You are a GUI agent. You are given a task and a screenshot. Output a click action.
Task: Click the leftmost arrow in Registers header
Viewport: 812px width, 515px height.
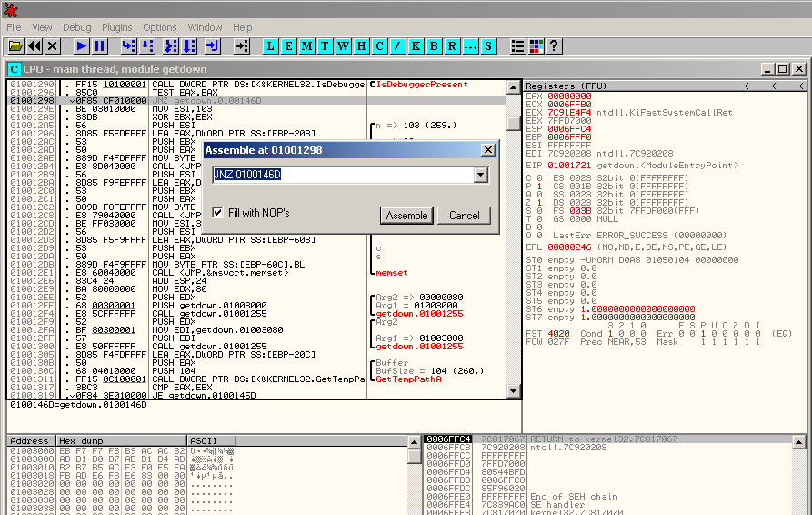point(747,86)
